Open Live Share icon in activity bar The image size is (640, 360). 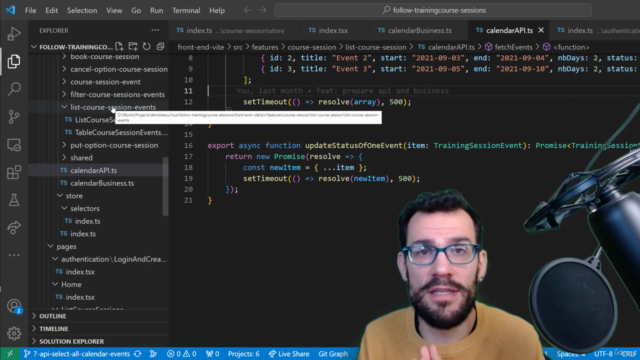pos(14,227)
